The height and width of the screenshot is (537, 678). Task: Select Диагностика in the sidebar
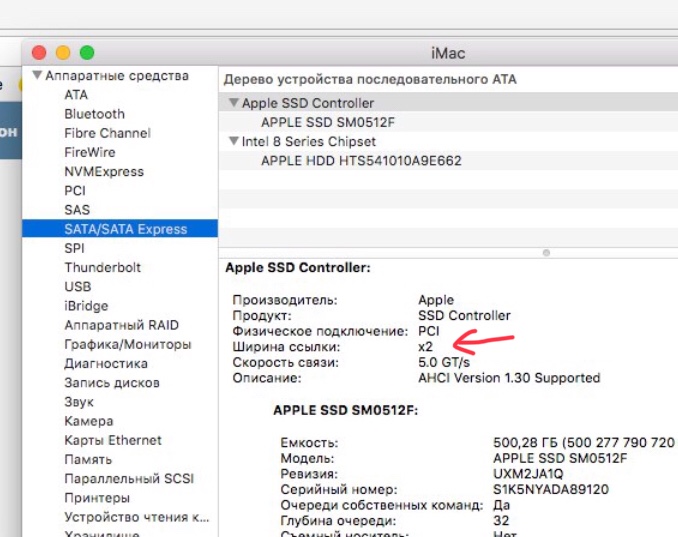pos(106,363)
